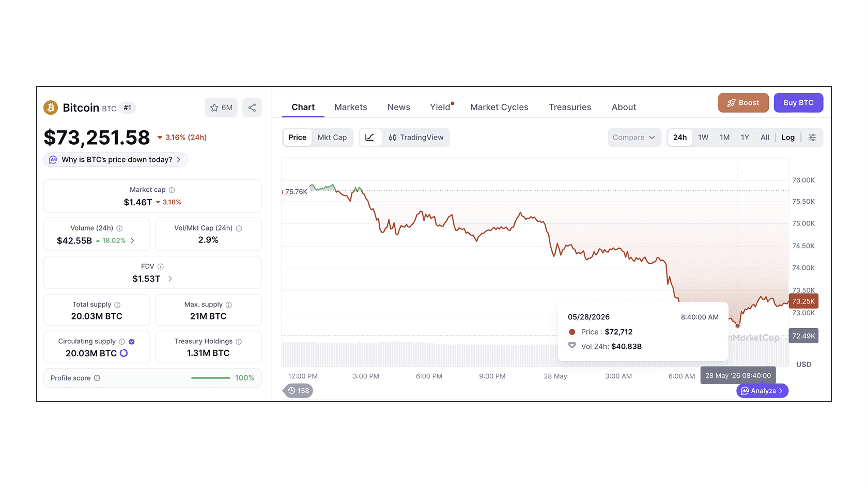The height and width of the screenshot is (488, 868).
Task: Click the $73,251.58 price text
Action: pos(97,138)
